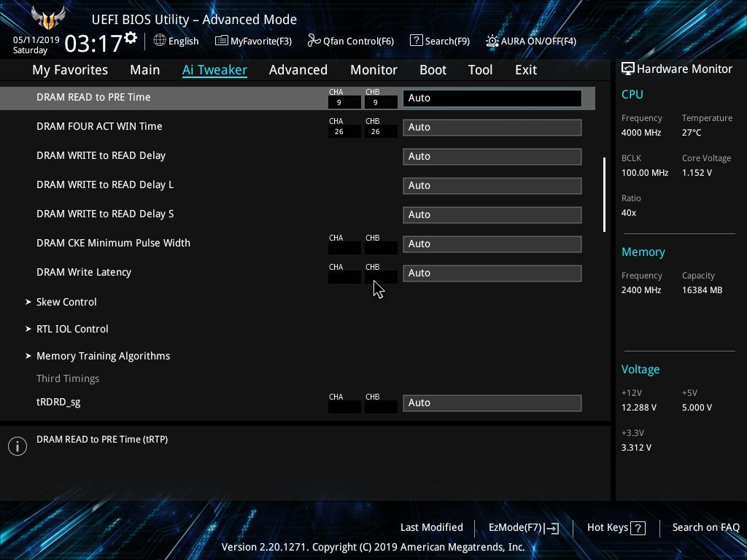The width and height of the screenshot is (747, 560).
Task: Select DRAM READ to PRE Time field
Action: (x=492, y=98)
